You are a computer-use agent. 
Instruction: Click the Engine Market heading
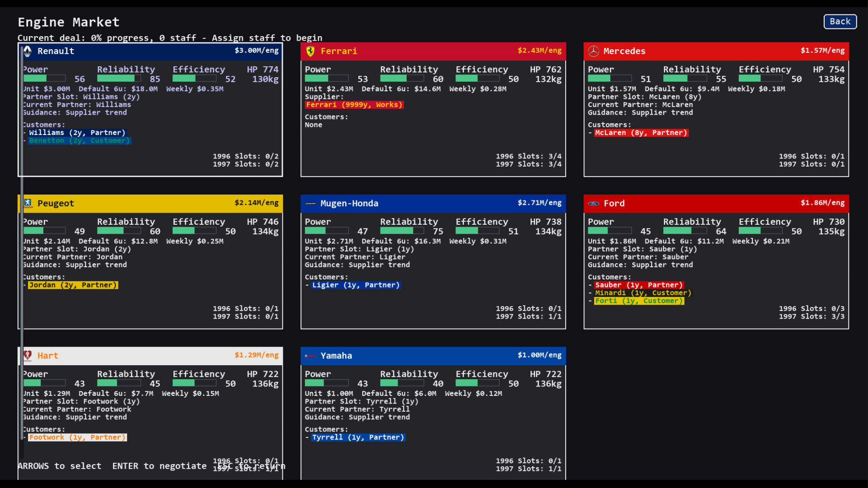point(69,22)
